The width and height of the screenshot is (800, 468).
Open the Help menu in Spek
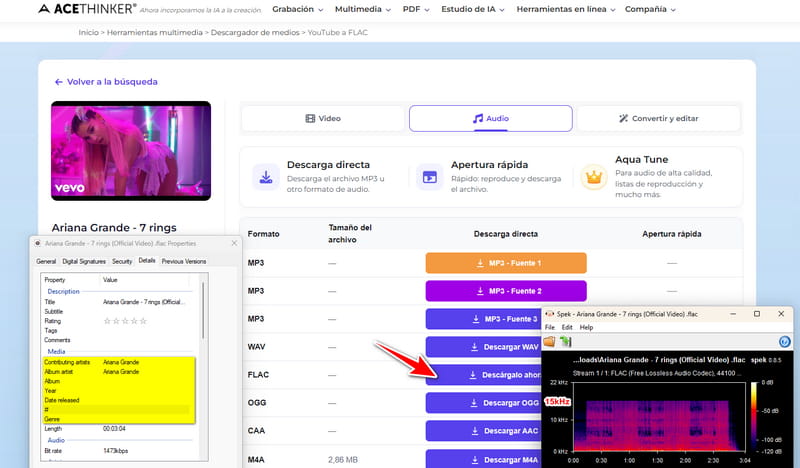pos(586,327)
